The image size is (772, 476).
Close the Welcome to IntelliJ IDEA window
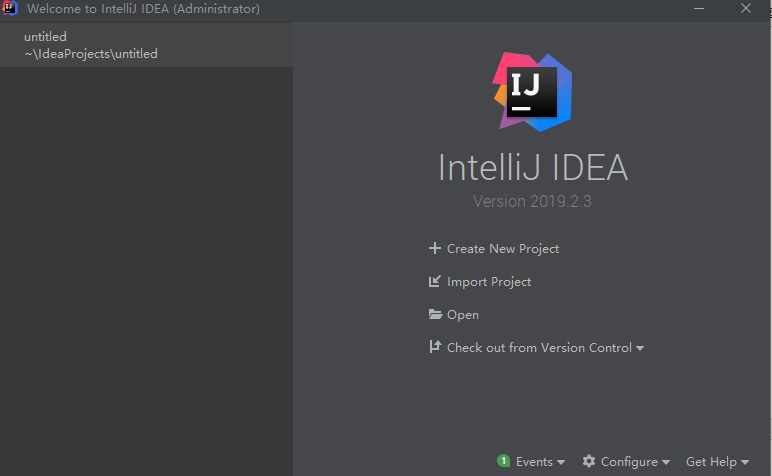[x=746, y=9]
